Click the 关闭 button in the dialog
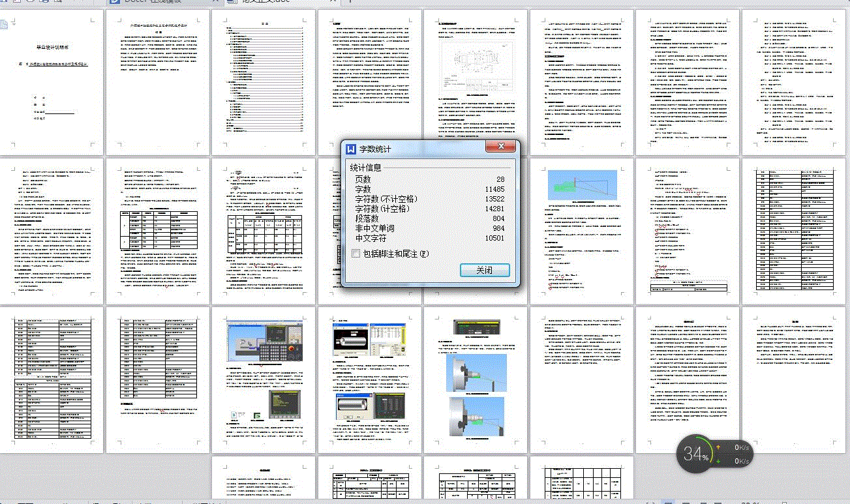 (x=485, y=271)
